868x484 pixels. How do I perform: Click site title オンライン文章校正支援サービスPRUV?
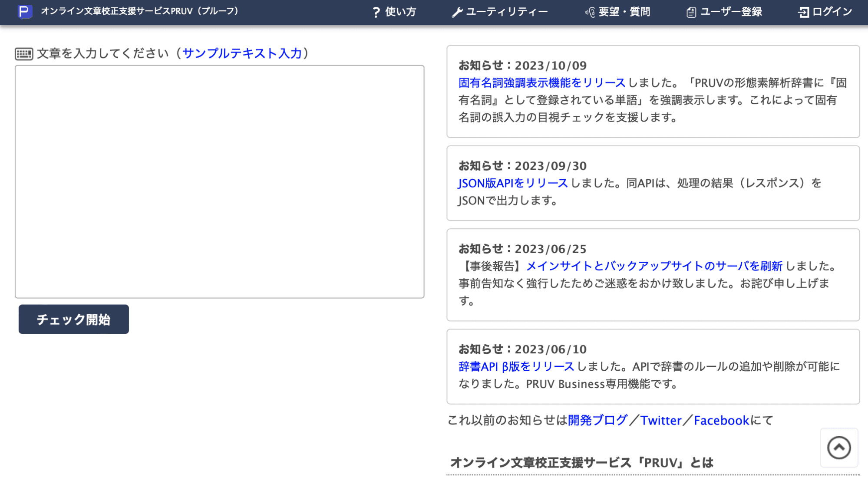point(140,11)
